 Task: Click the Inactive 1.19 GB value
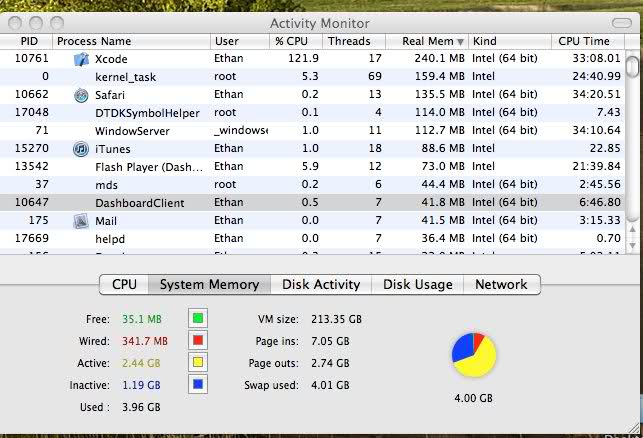[x=141, y=385]
